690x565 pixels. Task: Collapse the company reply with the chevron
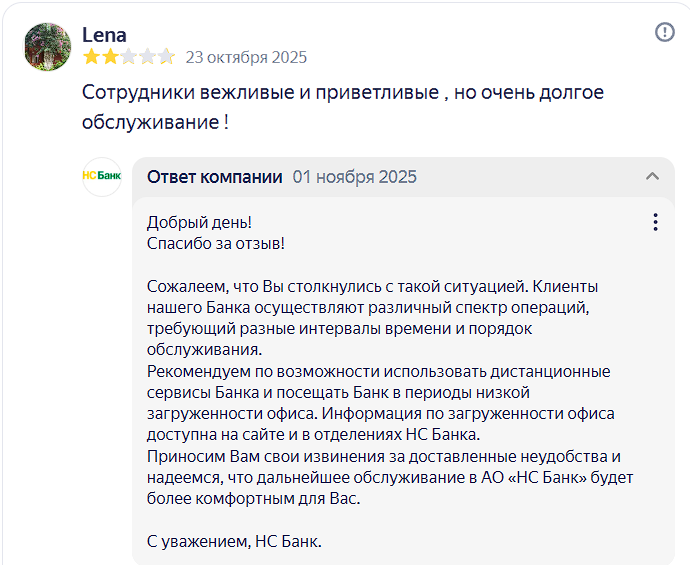click(653, 177)
